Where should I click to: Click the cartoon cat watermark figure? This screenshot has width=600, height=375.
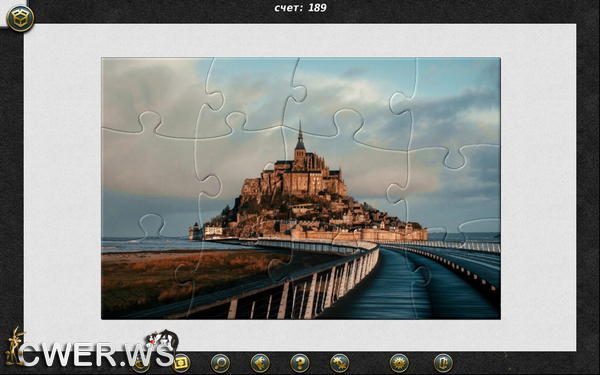coord(163,340)
